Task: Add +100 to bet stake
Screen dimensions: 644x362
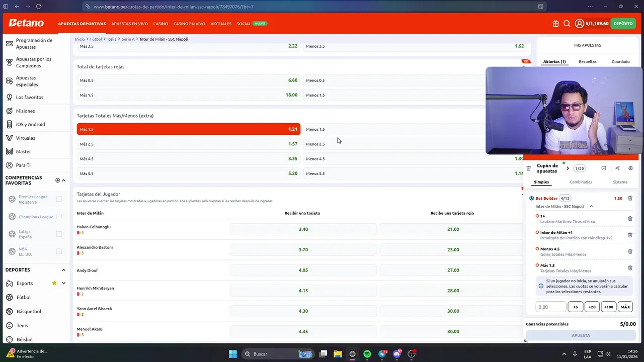Action: [x=609, y=307]
